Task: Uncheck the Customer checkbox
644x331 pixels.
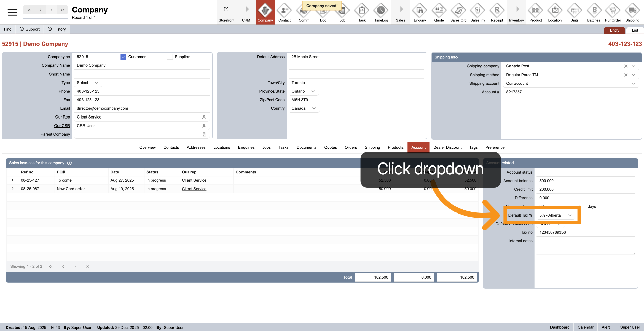Action: pos(123,57)
